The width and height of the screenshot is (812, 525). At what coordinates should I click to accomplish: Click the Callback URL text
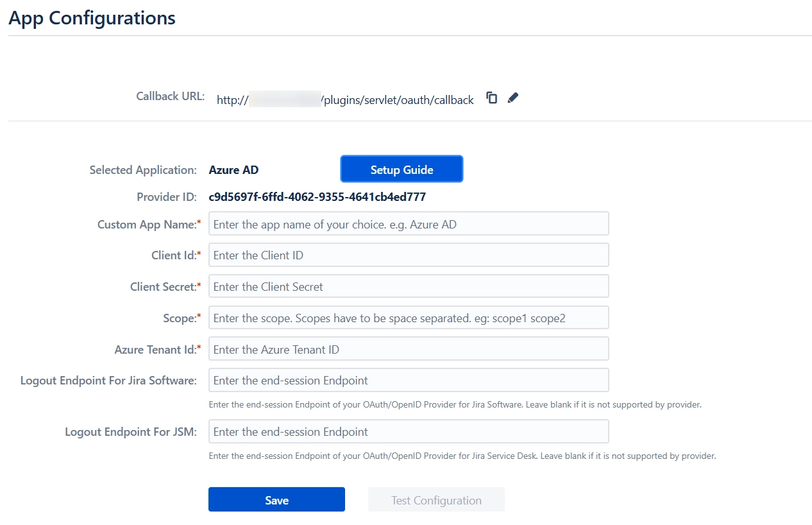345,99
